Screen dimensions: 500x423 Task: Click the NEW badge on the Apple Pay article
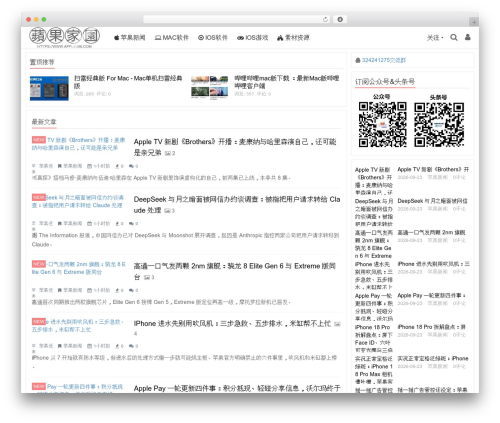(x=39, y=386)
